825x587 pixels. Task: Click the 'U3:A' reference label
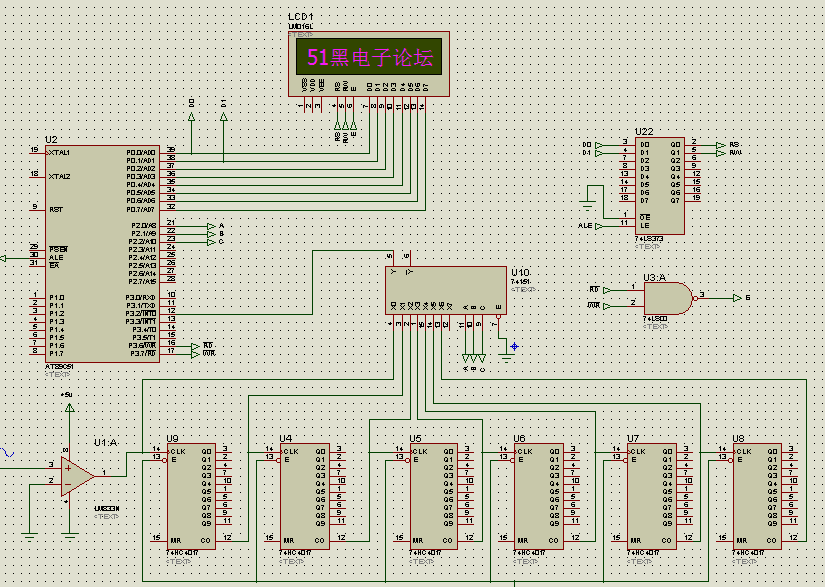655,278
